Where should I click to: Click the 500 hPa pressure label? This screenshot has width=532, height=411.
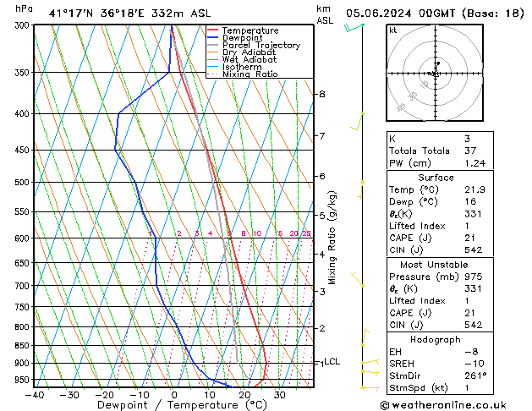(24, 183)
